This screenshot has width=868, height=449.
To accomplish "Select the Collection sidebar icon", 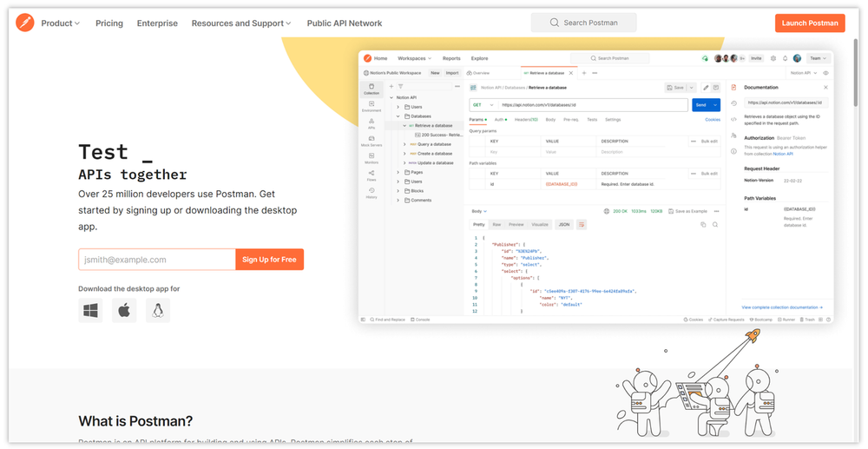I will tap(372, 89).
